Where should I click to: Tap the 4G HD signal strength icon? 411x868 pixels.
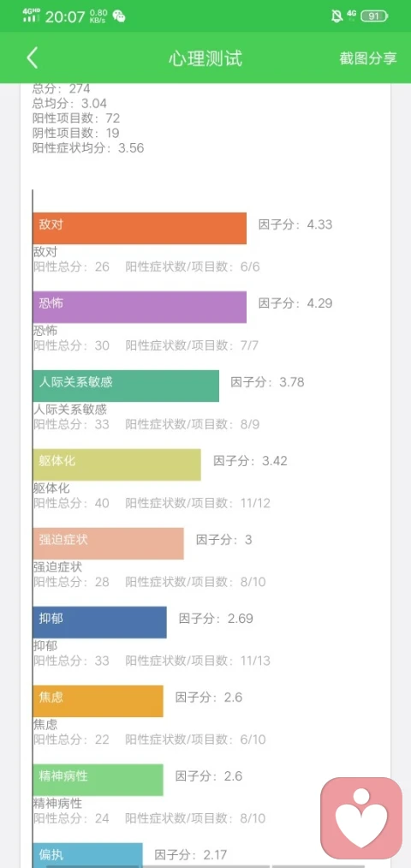pos(32,15)
